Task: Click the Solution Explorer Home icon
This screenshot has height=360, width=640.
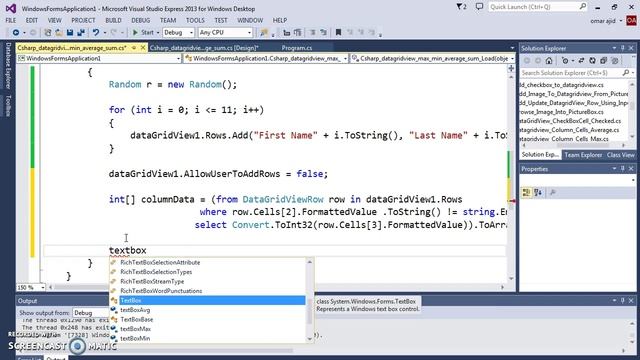Action: tap(549, 61)
